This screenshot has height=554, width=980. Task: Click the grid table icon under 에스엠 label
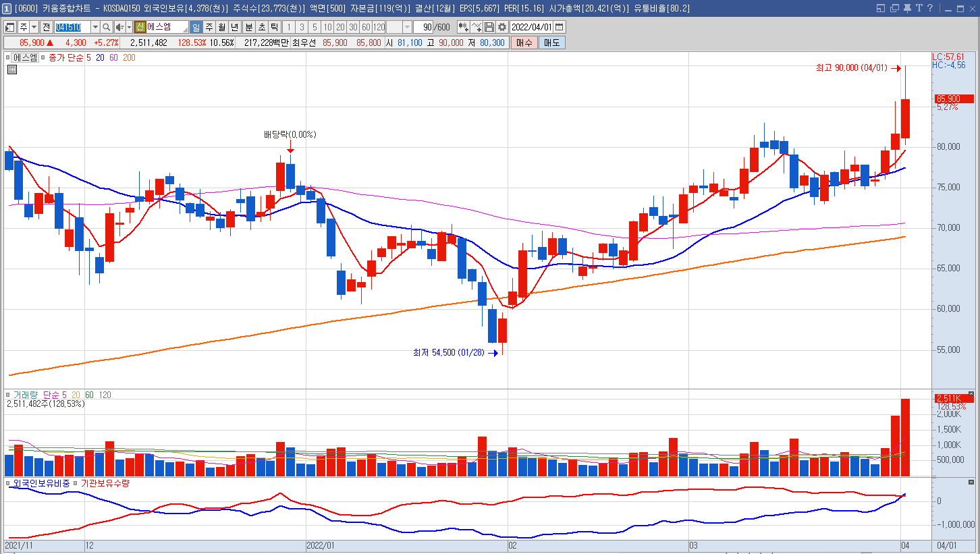tap(12, 69)
